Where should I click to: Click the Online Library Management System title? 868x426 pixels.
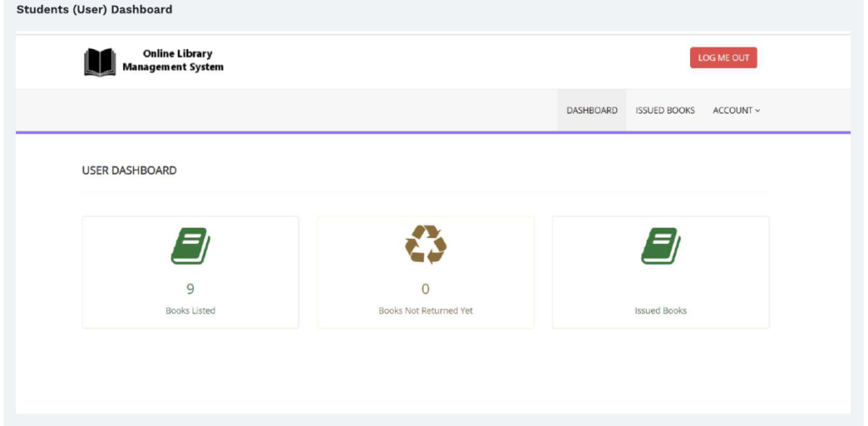(173, 60)
